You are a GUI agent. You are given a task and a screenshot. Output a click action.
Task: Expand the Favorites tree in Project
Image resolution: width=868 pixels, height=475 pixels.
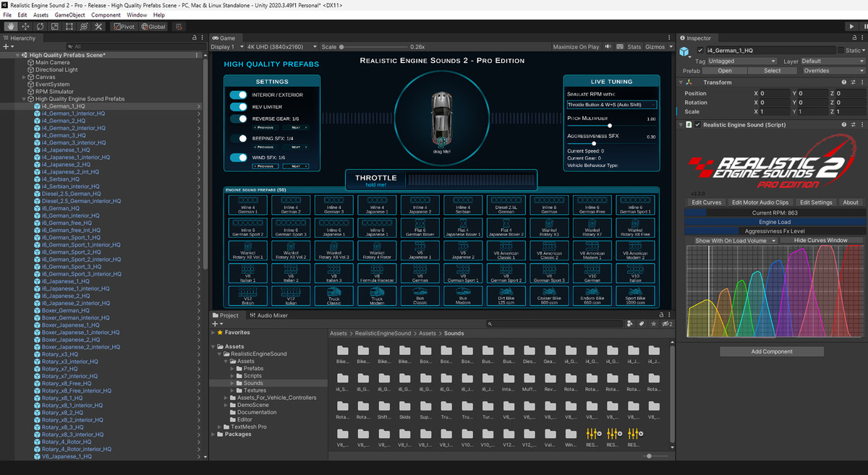[214, 333]
